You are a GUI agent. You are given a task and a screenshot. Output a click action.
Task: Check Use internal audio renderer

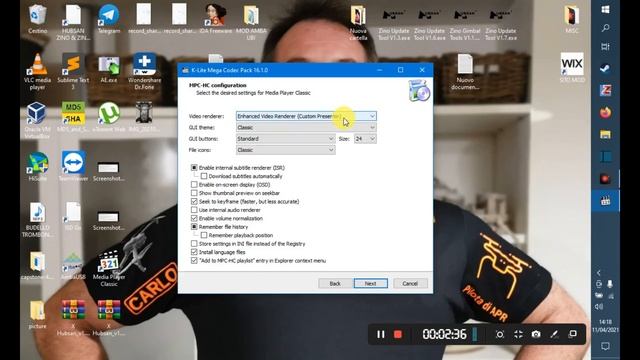coord(194,210)
